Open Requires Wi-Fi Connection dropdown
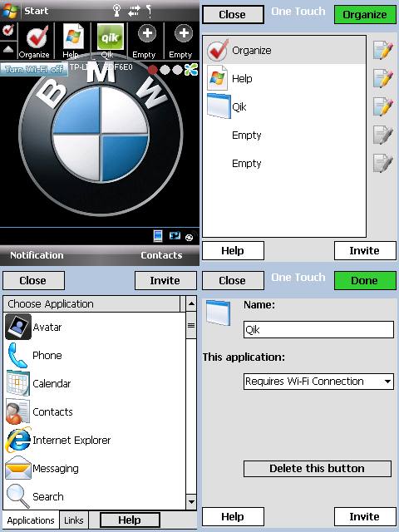This screenshot has height=532, width=399. pyautogui.click(x=318, y=382)
